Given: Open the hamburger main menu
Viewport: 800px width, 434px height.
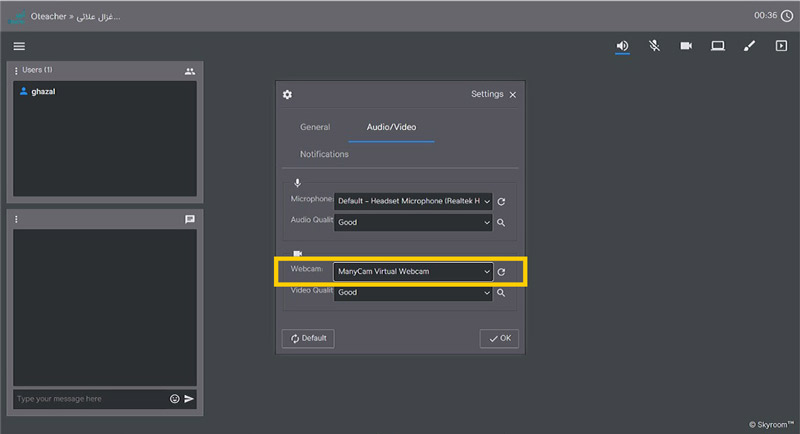Looking at the screenshot, I should [x=19, y=46].
